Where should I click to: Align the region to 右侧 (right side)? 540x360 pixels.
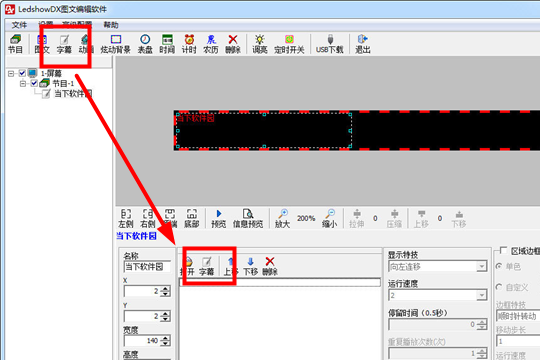click(x=148, y=218)
